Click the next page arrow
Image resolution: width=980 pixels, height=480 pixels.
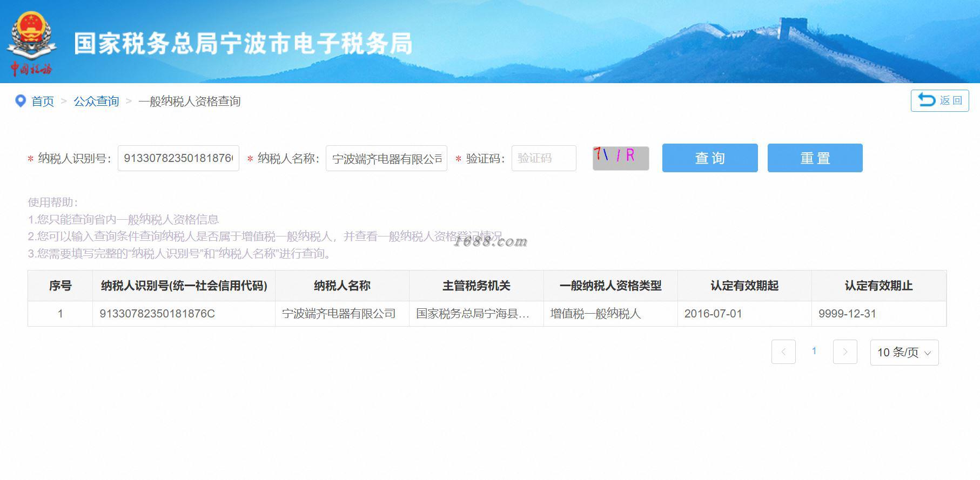click(845, 352)
